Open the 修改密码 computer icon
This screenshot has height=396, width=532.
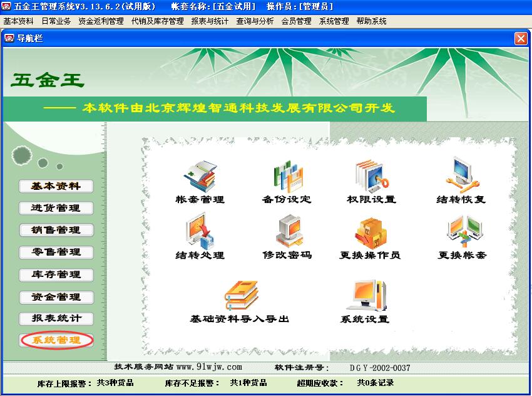289,232
